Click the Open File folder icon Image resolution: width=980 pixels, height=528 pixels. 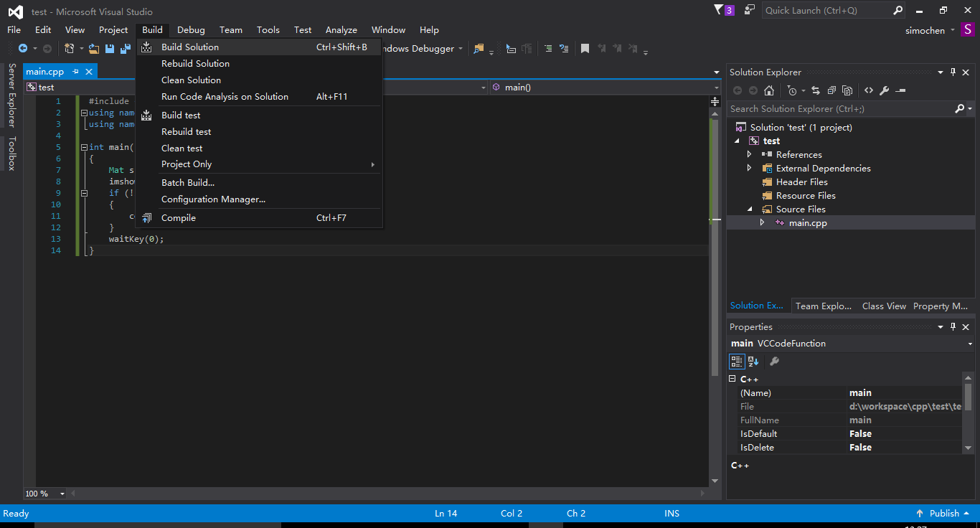click(x=94, y=49)
